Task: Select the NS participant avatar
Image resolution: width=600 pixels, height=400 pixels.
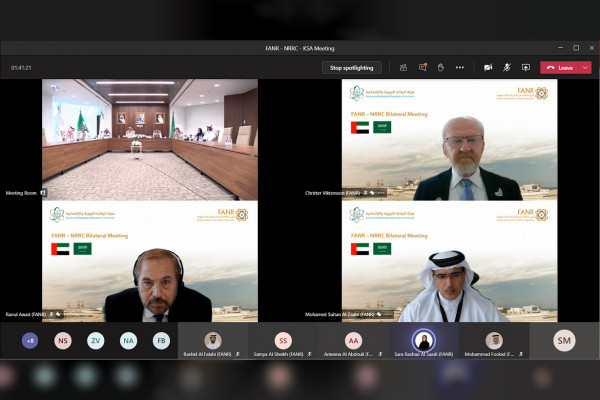Action: click(x=63, y=340)
